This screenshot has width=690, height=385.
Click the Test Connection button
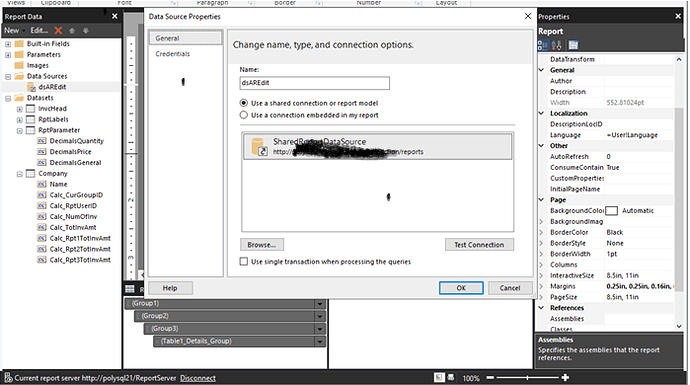point(479,245)
